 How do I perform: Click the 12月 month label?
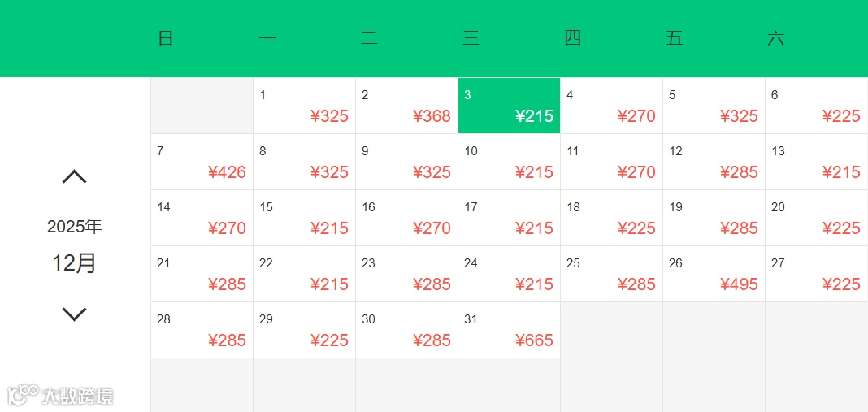pos(74,263)
